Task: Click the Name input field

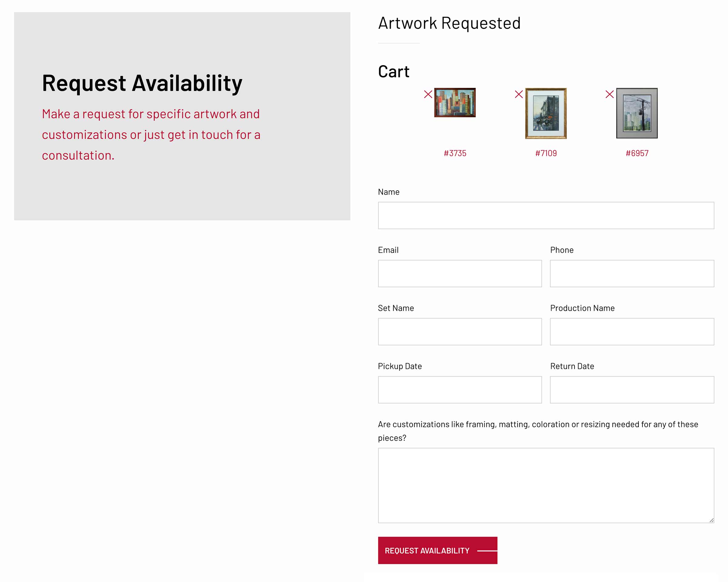Action: [x=546, y=214]
